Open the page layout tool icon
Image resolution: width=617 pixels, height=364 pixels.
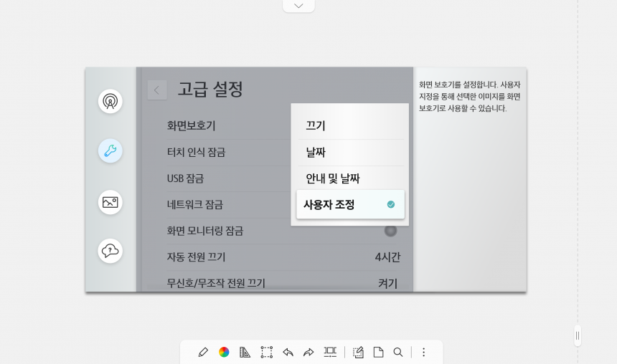[330, 352]
